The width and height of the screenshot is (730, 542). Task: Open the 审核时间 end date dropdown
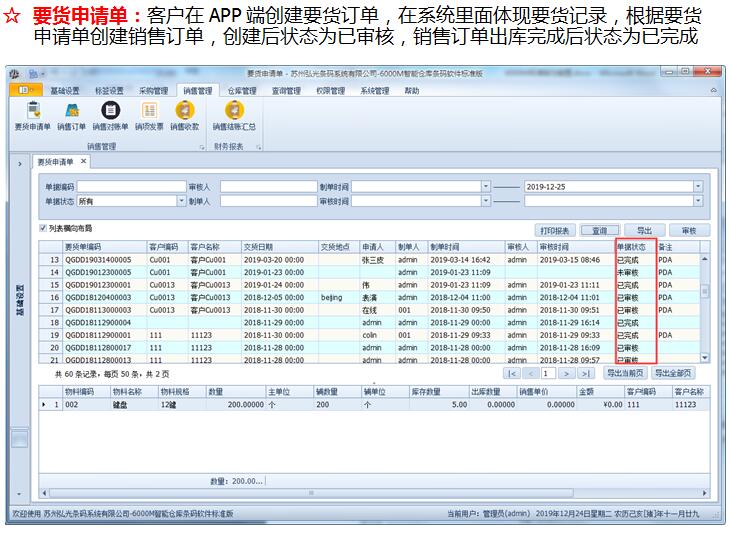(x=698, y=201)
